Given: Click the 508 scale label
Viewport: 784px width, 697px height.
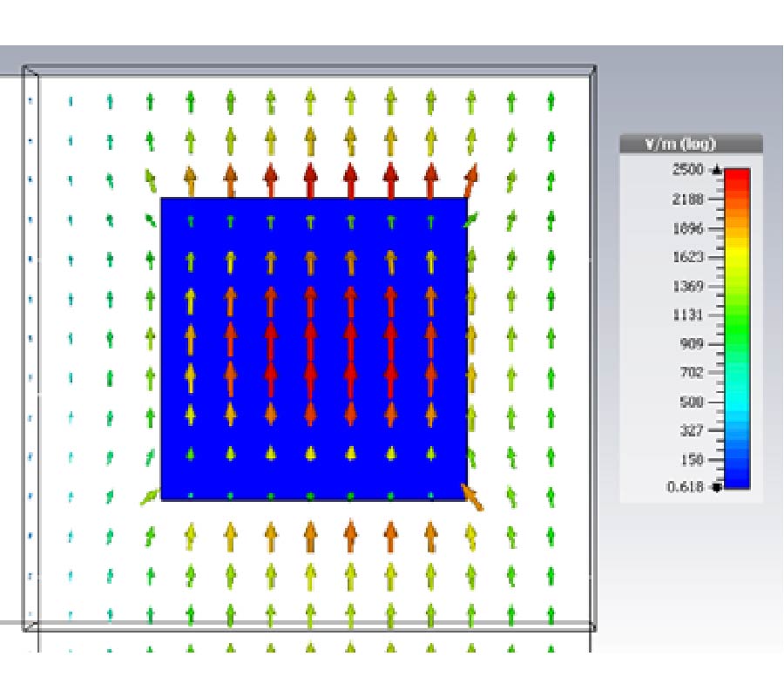Looking at the screenshot, I should (x=689, y=402).
